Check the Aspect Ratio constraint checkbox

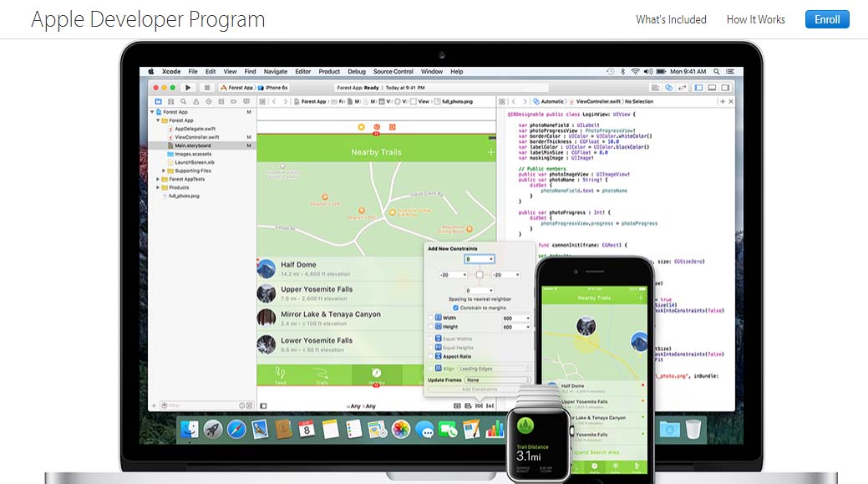click(x=431, y=357)
